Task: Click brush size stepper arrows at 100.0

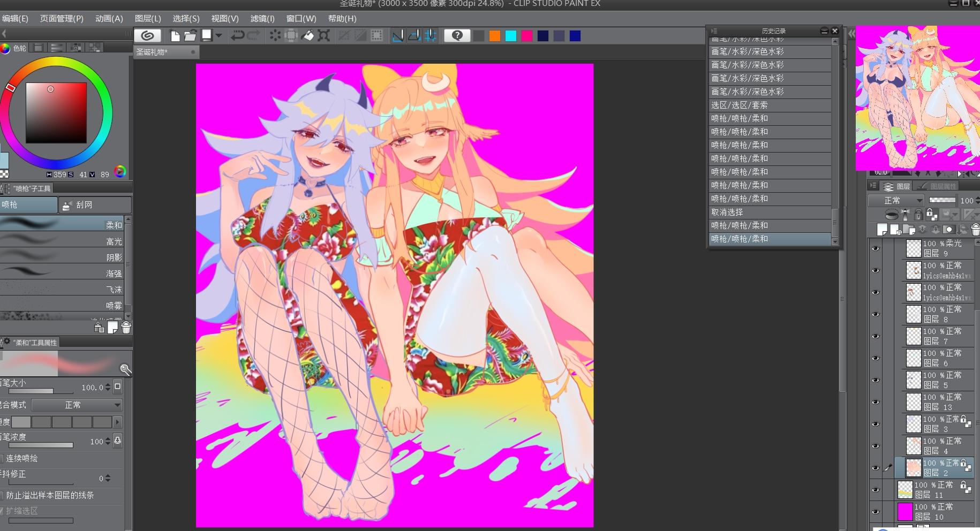Action: (x=108, y=387)
